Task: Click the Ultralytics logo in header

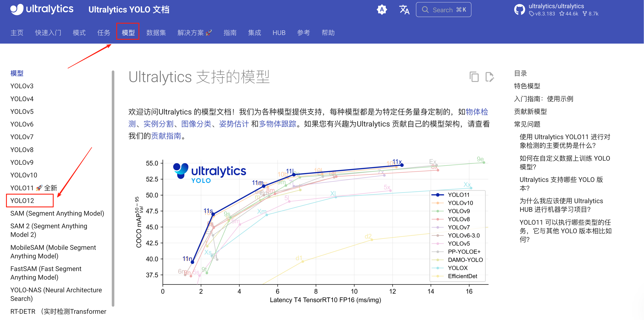Action: [42, 9]
